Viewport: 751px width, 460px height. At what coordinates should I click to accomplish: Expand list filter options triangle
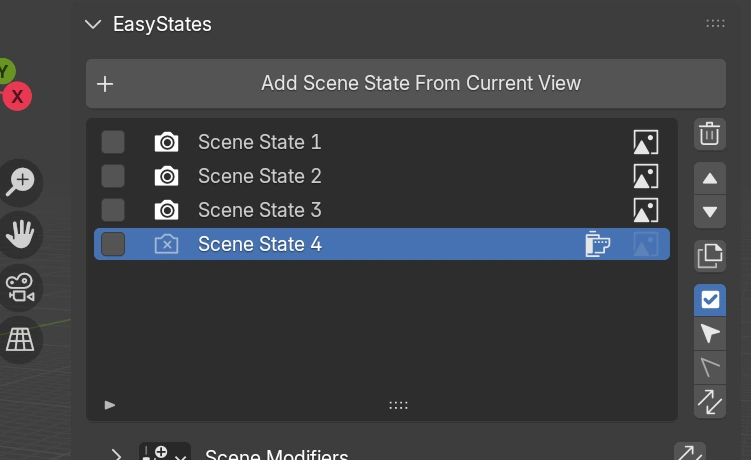(x=110, y=405)
